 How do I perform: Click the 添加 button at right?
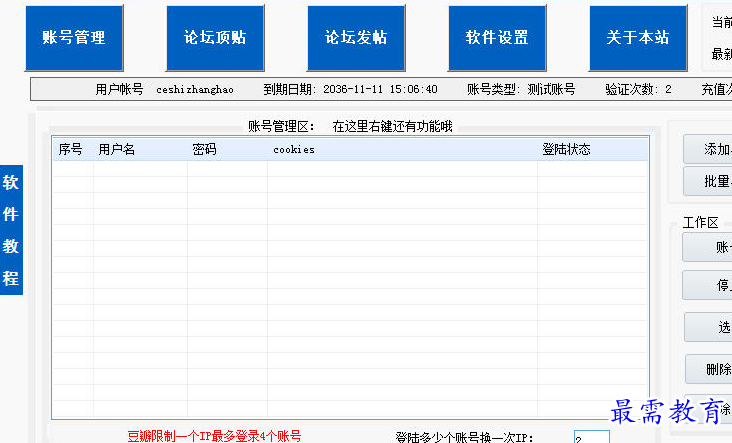click(x=708, y=149)
